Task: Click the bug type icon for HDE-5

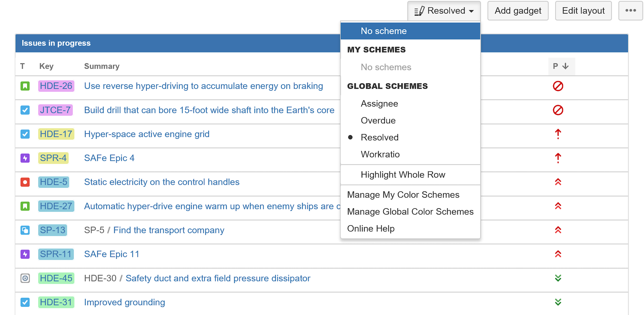Action: click(25, 182)
